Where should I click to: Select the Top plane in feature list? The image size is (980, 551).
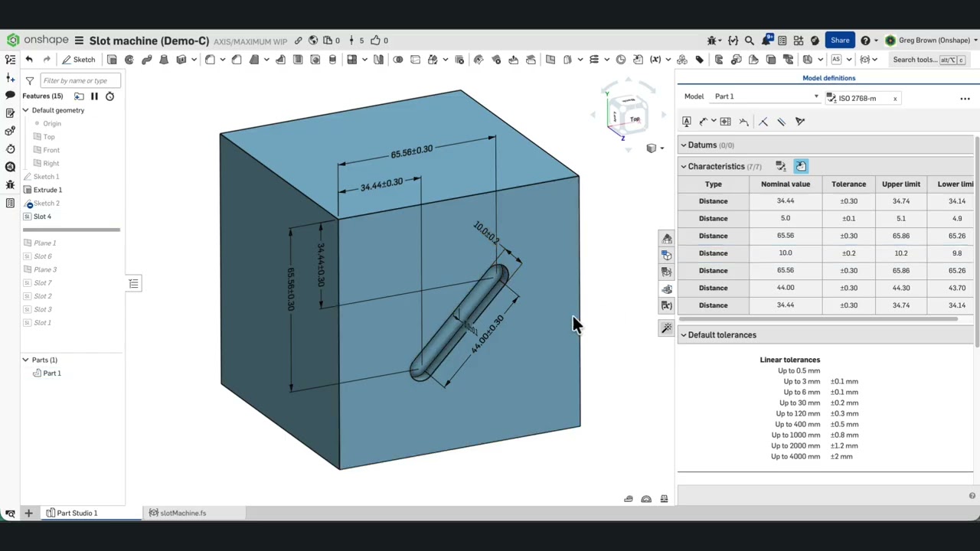(x=48, y=137)
